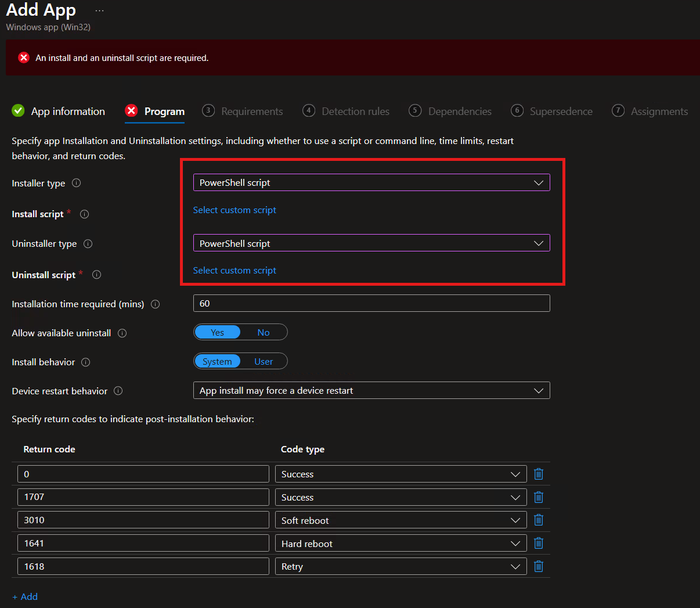This screenshot has height=608, width=700.
Task: Switch to the Requirements tab
Action: pos(251,111)
